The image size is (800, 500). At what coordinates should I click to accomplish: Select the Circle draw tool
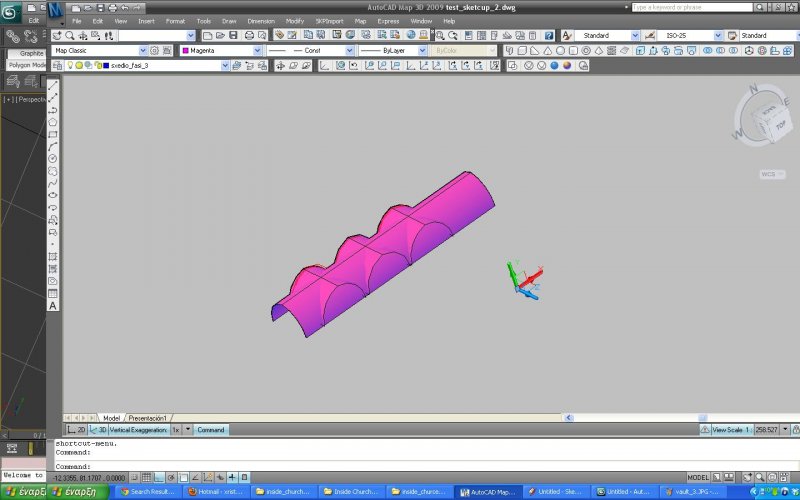tap(53, 158)
